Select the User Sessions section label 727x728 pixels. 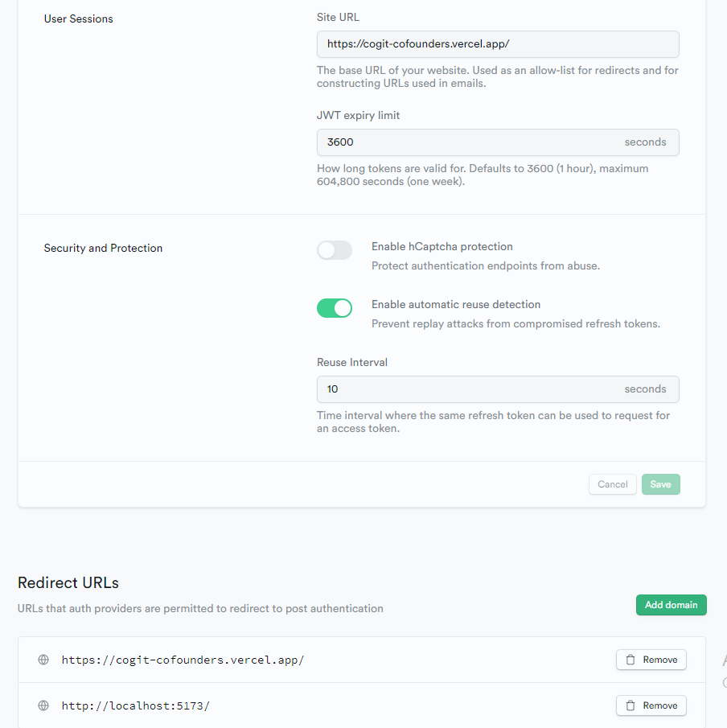tap(78, 19)
